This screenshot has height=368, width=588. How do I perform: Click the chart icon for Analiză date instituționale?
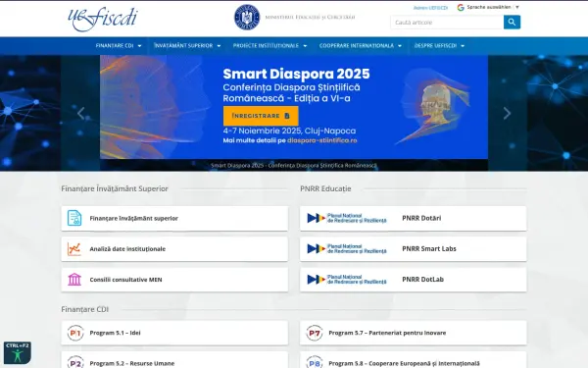(x=74, y=249)
